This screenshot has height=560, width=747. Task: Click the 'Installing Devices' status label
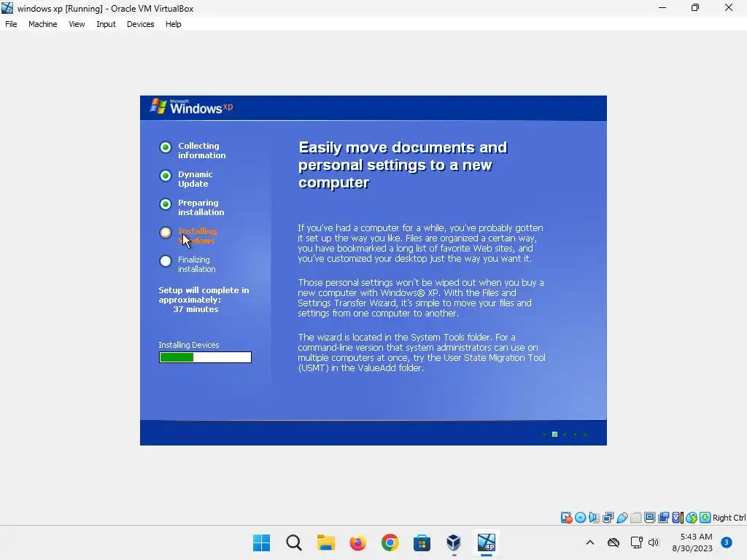pyautogui.click(x=189, y=345)
